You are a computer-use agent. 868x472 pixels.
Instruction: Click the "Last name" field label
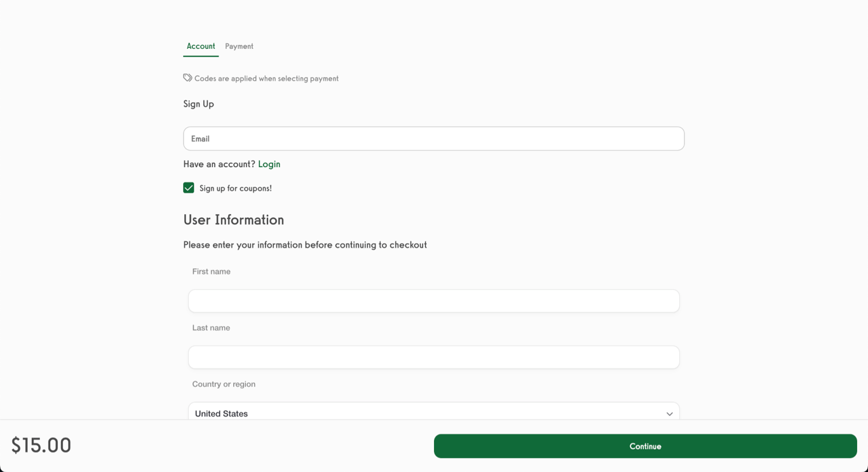pos(211,328)
